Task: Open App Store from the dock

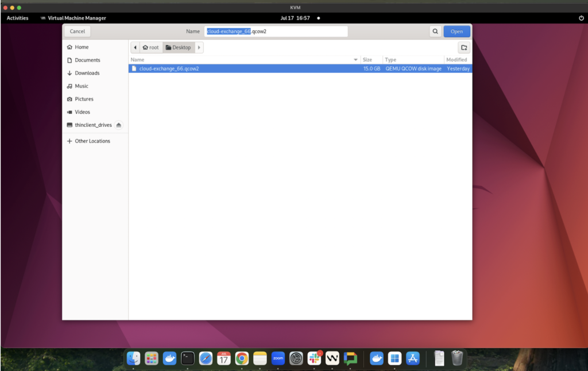Action: tap(412, 358)
